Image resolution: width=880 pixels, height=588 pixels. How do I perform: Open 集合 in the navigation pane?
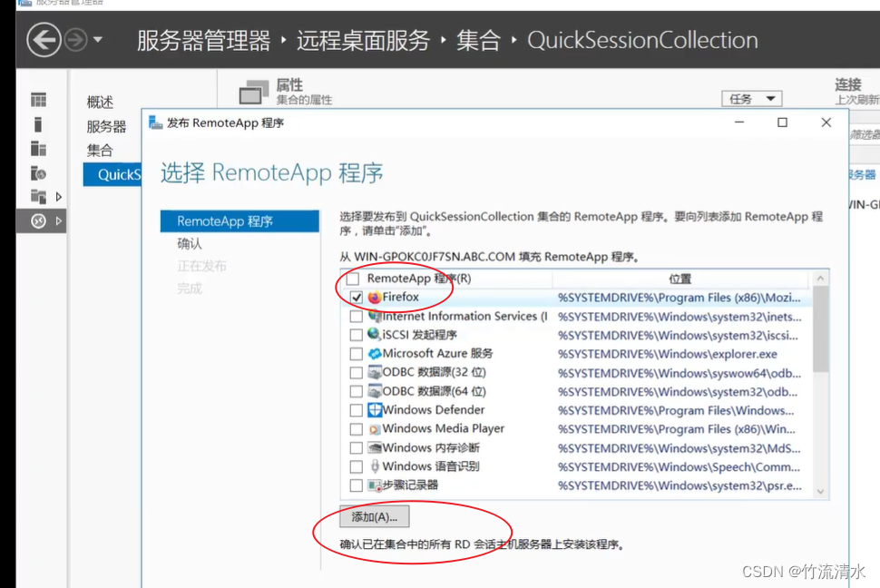pos(100,150)
